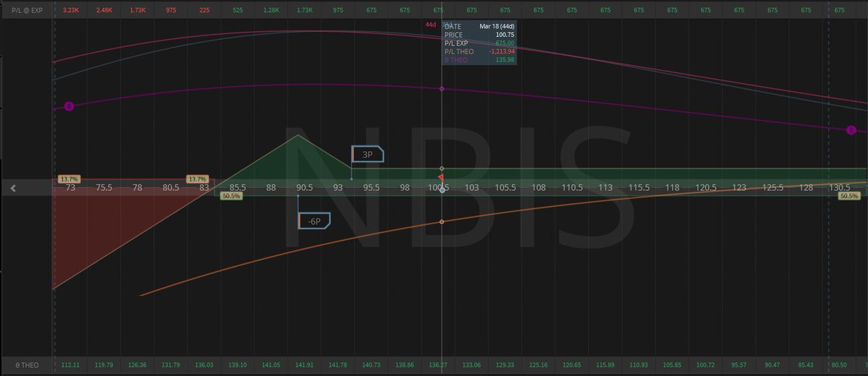This screenshot has height=376, width=868.
Task: Click the 73 price axis label
Action: (70, 188)
